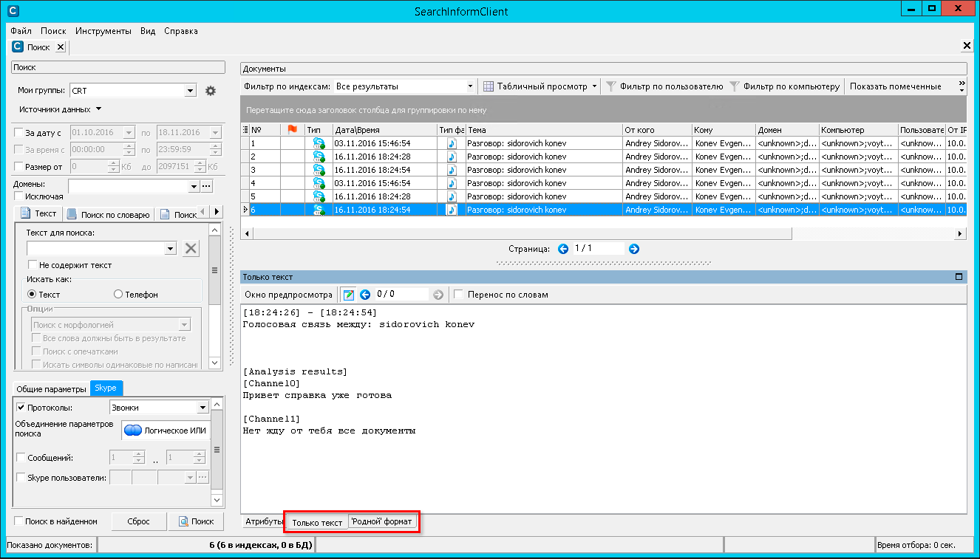Expand Источники данных menu
Viewport: 980px width, 559px height.
click(60, 109)
